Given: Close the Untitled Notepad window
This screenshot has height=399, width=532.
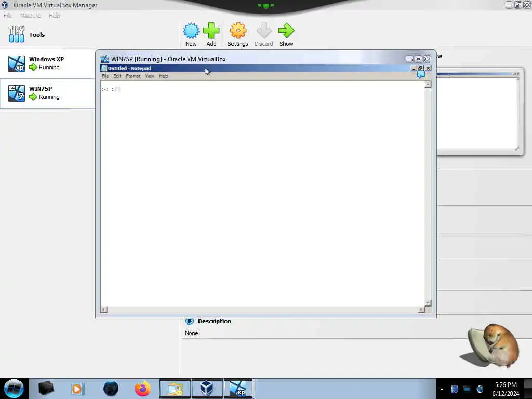Looking at the screenshot, I should (428, 68).
